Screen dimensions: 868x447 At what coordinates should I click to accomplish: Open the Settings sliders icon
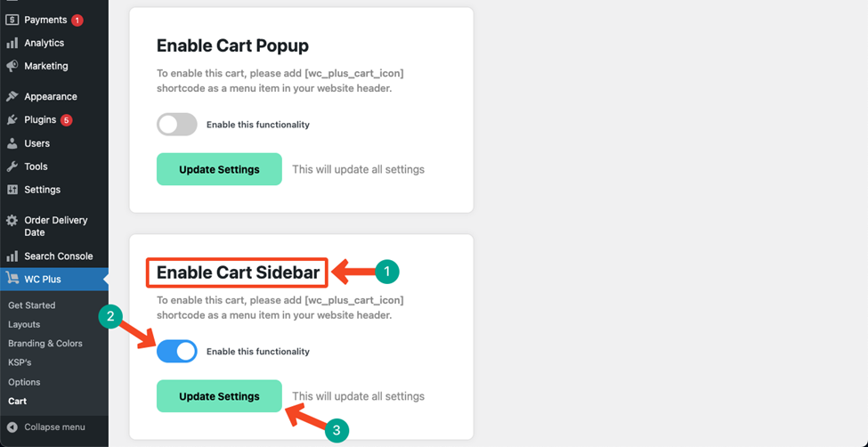click(x=12, y=190)
